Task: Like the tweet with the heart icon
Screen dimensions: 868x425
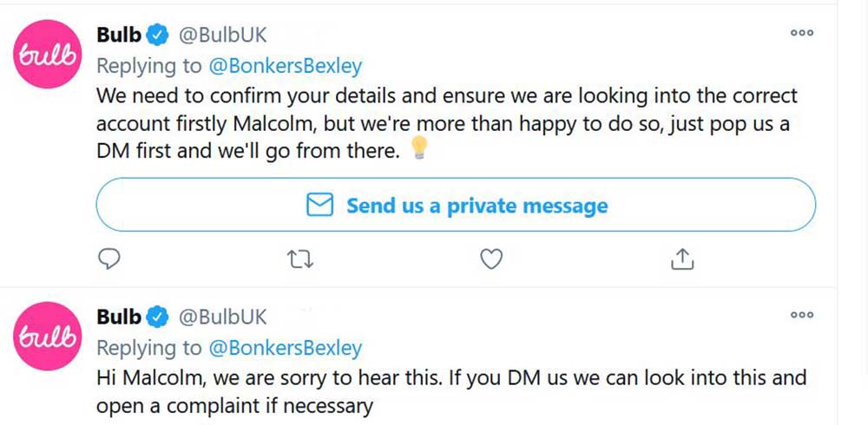Action: pos(491,258)
